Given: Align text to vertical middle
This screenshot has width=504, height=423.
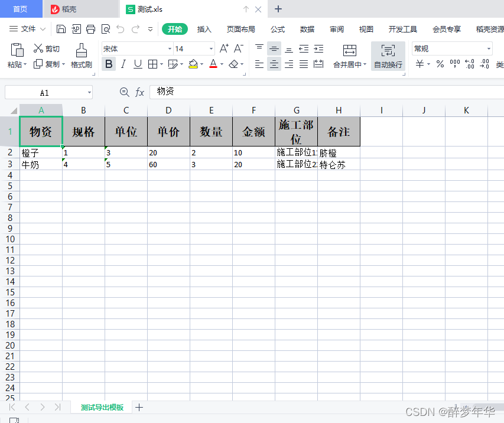Looking at the screenshot, I should 274,48.
